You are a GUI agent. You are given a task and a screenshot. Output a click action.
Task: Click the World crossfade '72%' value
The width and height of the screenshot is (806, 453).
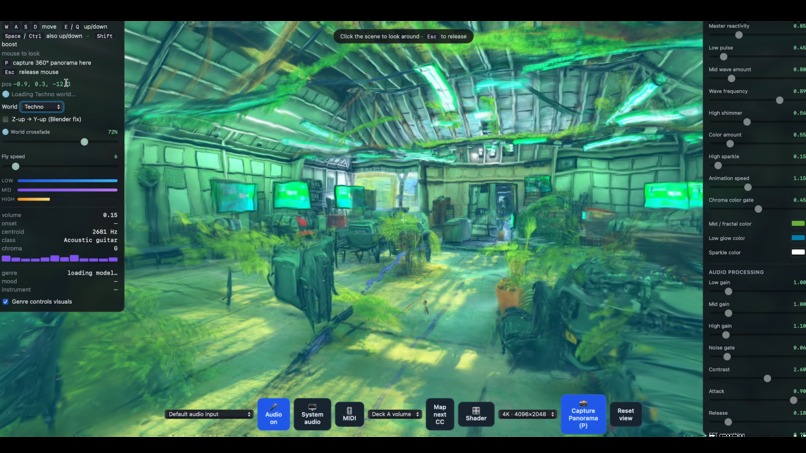113,132
